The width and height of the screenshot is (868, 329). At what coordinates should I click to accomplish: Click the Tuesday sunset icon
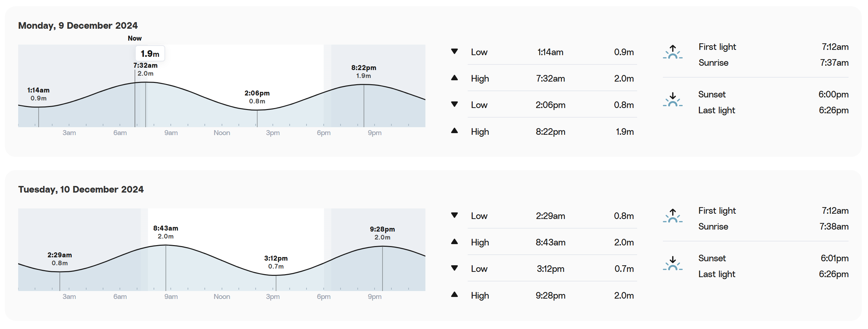pos(672,264)
